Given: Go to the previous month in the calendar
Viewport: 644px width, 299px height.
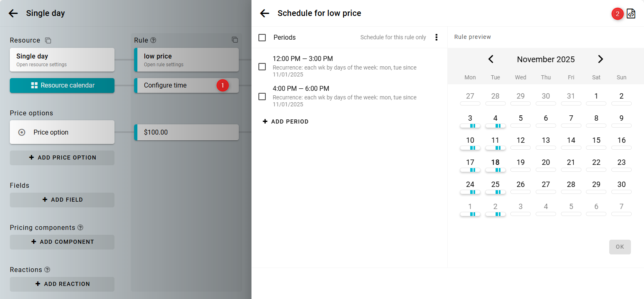Looking at the screenshot, I should tap(491, 59).
